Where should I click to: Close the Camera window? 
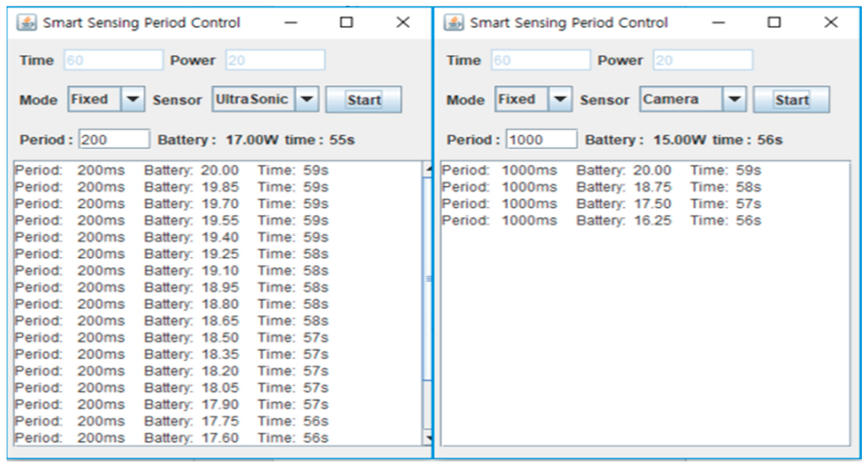831,23
